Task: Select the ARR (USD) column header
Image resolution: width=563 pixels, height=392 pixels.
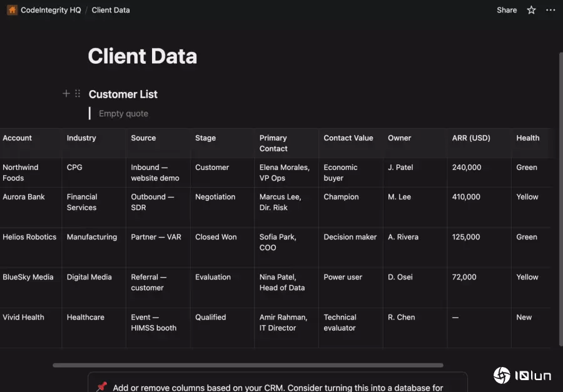Action: 471,138
